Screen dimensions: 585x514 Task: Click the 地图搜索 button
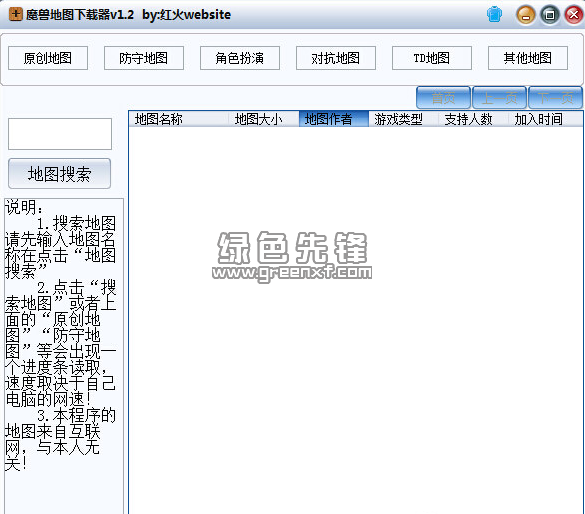[59, 173]
